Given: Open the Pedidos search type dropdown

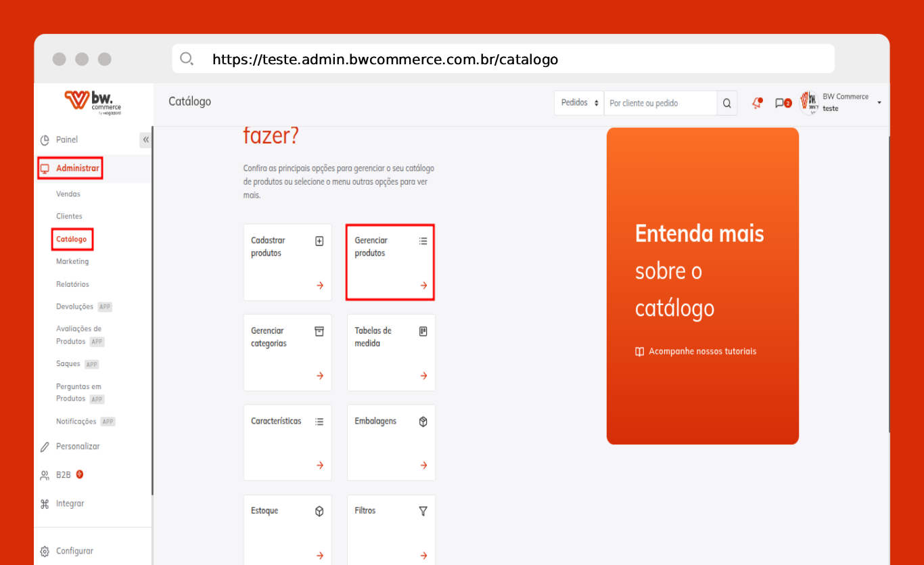Looking at the screenshot, I should (579, 103).
